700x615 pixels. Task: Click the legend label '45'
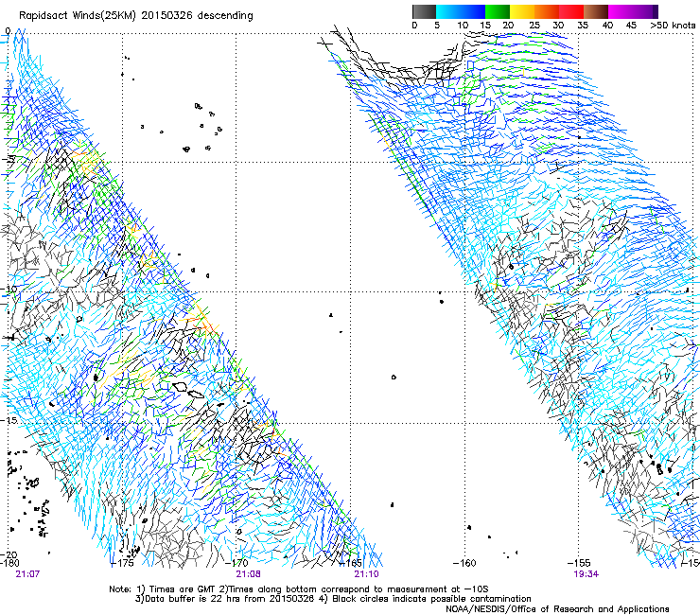click(x=631, y=26)
